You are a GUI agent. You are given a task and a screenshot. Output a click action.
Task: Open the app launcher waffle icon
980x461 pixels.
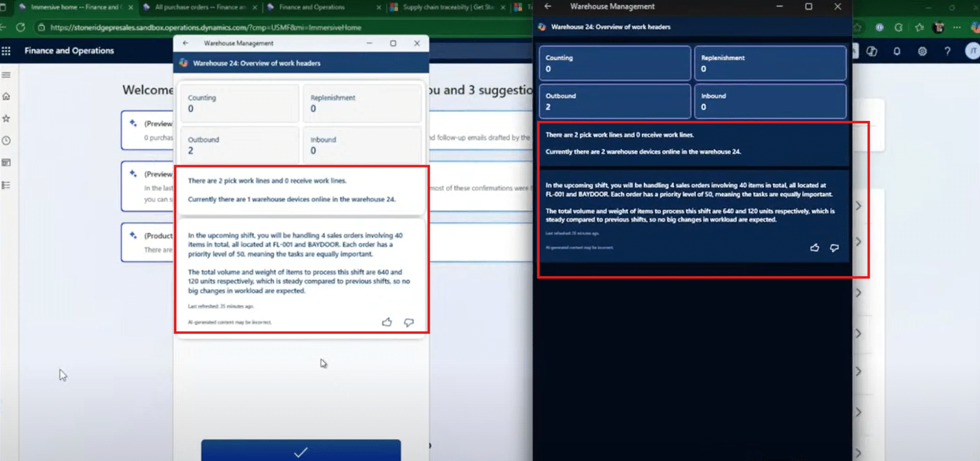(x=6, y=51)
